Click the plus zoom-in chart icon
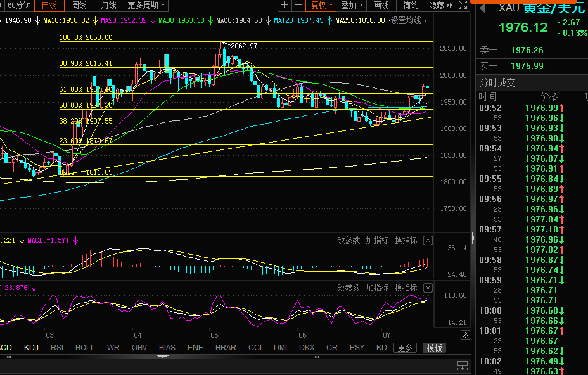Screen dimensions: 588x375 pos(285,5)
